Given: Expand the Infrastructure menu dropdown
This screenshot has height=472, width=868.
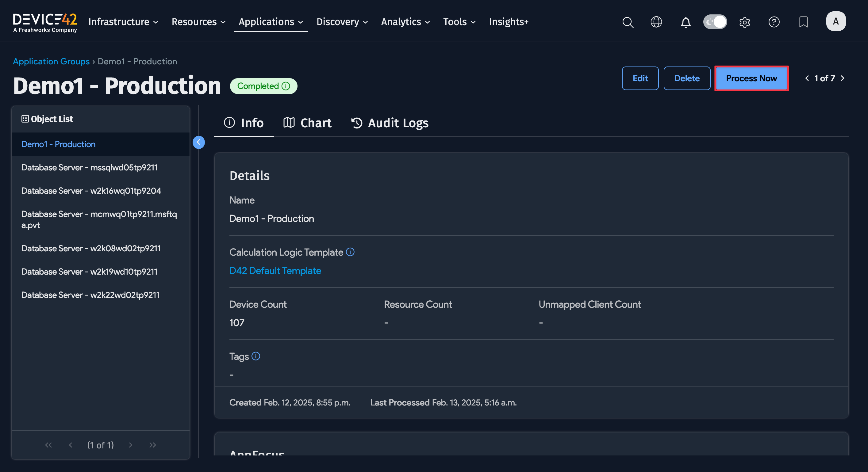Looking at the screenshot, I should coord(123,22).
